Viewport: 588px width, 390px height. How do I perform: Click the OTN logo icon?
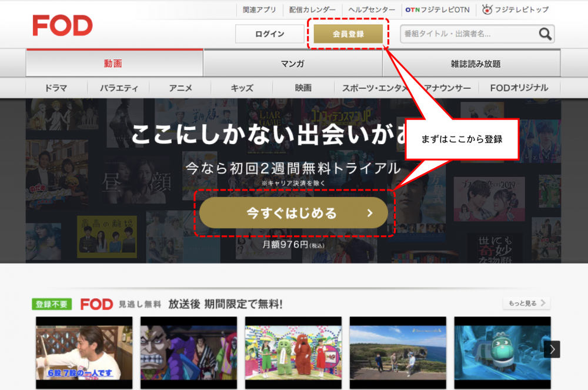pos(412,10)
